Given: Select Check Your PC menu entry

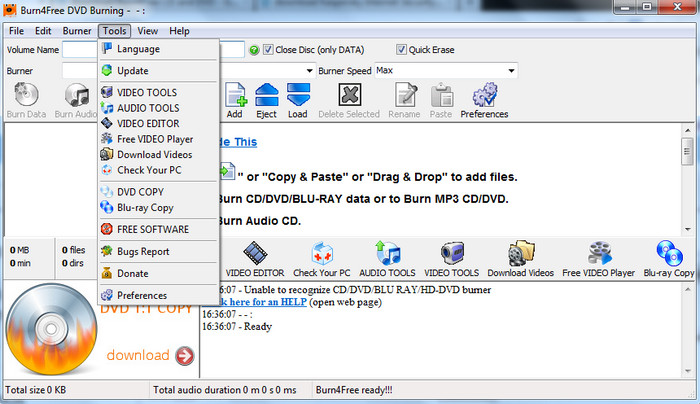Looking at the screenshot, I should 159,170.
